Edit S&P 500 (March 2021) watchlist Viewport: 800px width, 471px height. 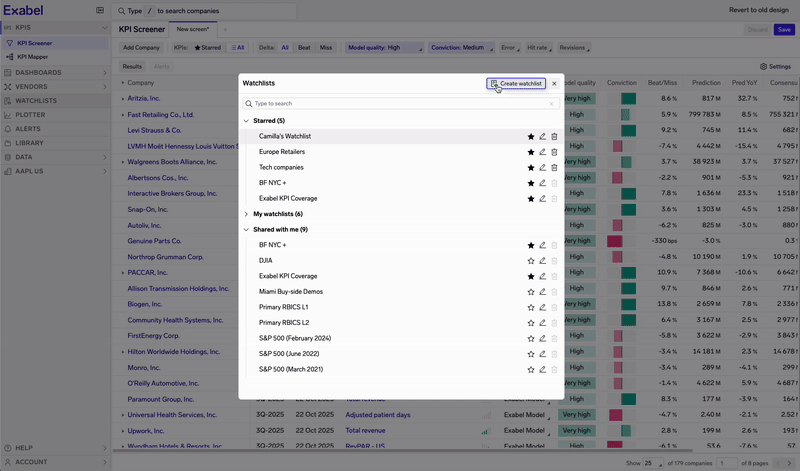(542, 369)
